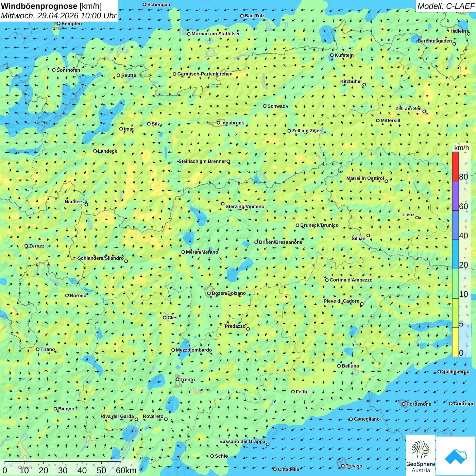Screen dimensions: 476x476
Task: Click the Kempten location marker
Action: [x=58, y=23]
